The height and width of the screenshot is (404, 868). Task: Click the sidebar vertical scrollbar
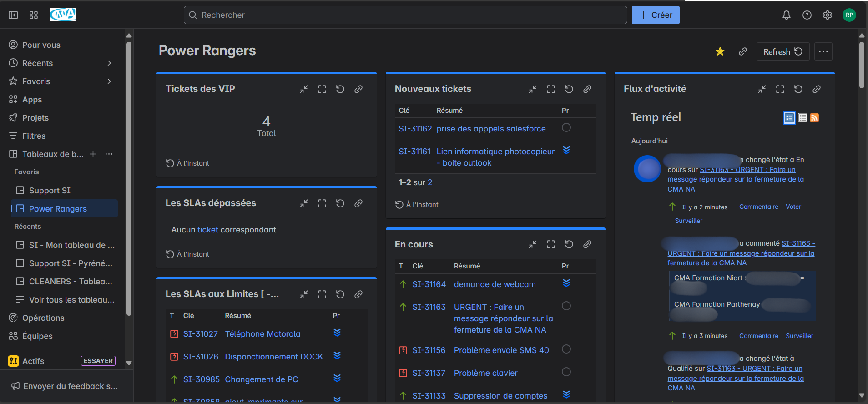(x=129, y=178)
